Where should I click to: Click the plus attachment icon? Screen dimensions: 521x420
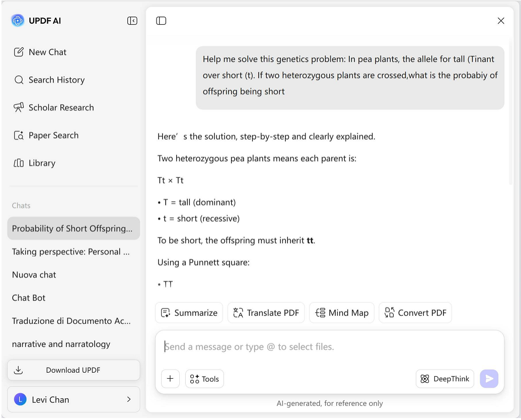[x=170, y=379]
